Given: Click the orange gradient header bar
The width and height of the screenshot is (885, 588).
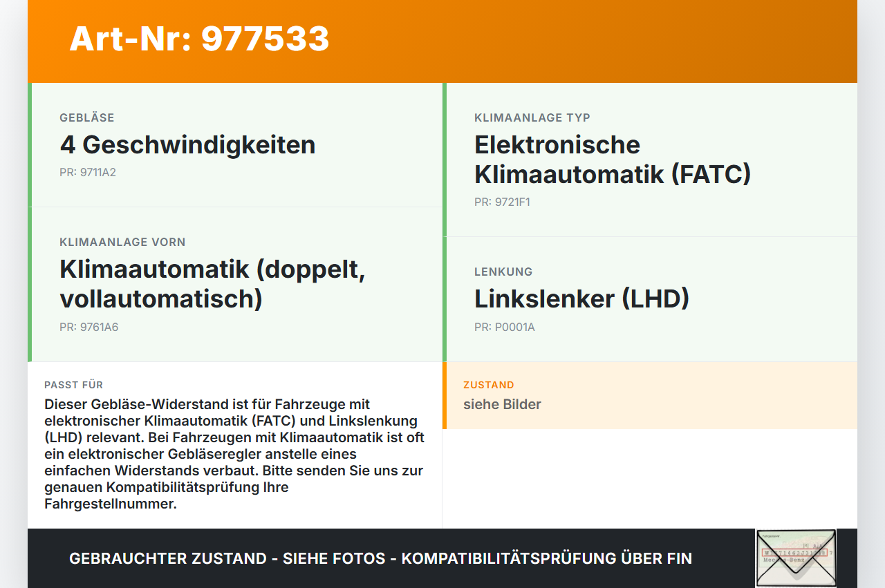Looking at the screenshot, I should [x=442, y=41].
